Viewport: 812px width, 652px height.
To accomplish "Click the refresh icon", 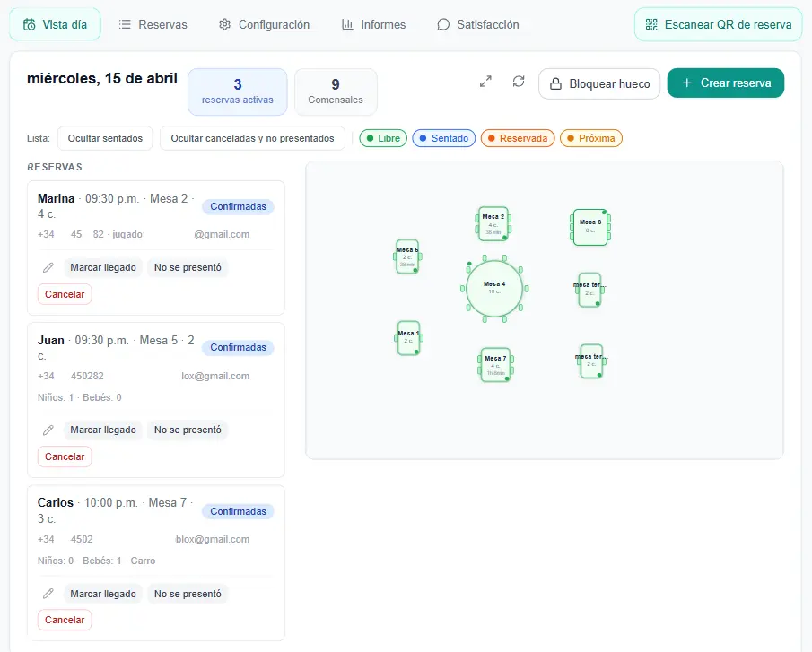I will coord(519,83).
